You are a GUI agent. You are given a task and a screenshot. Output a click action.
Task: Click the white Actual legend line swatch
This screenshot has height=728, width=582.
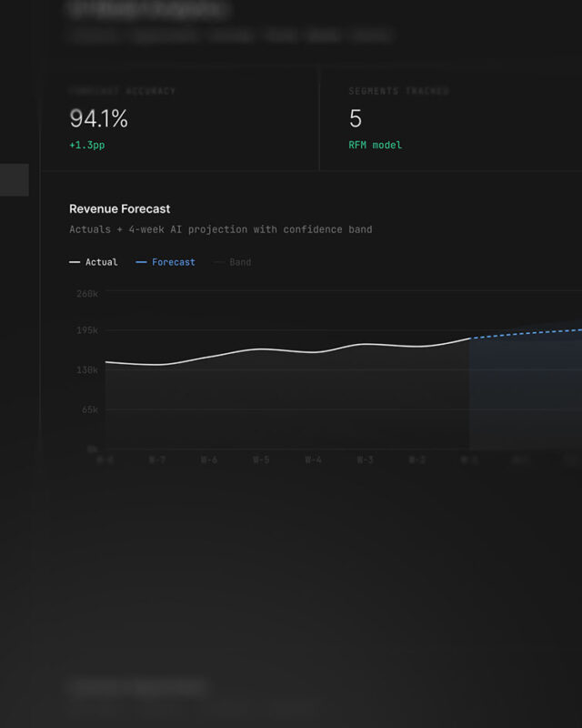point(75,262)
